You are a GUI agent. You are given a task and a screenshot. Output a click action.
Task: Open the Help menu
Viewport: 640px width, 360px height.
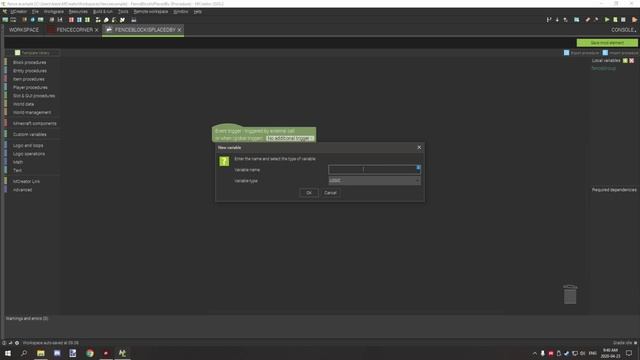pos(198,12)
